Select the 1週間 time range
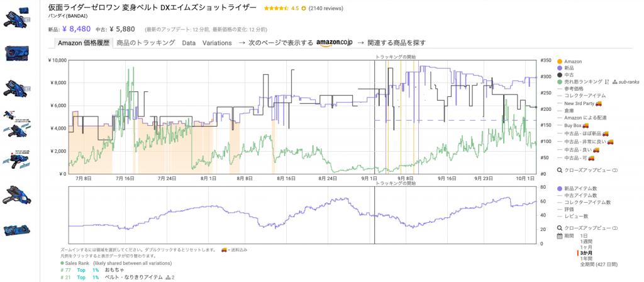Screen dimensions: 644x282 pos(589,242)
